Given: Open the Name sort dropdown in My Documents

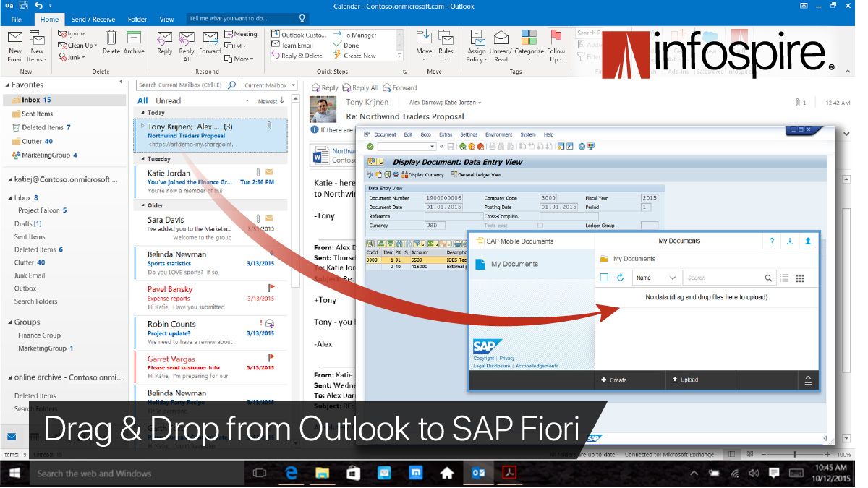Looking at the screenshot, I should coord(657,278).
